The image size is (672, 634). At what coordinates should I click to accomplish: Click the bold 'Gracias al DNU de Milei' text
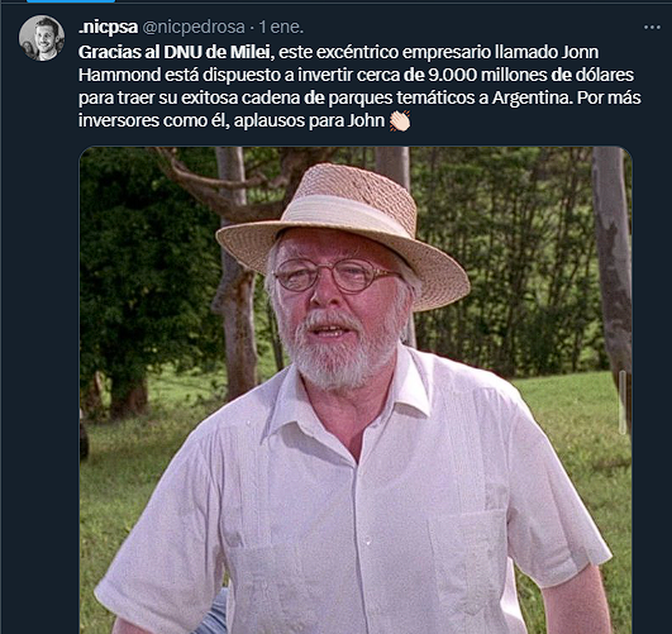pyautogui.click(x=175, y=52)
